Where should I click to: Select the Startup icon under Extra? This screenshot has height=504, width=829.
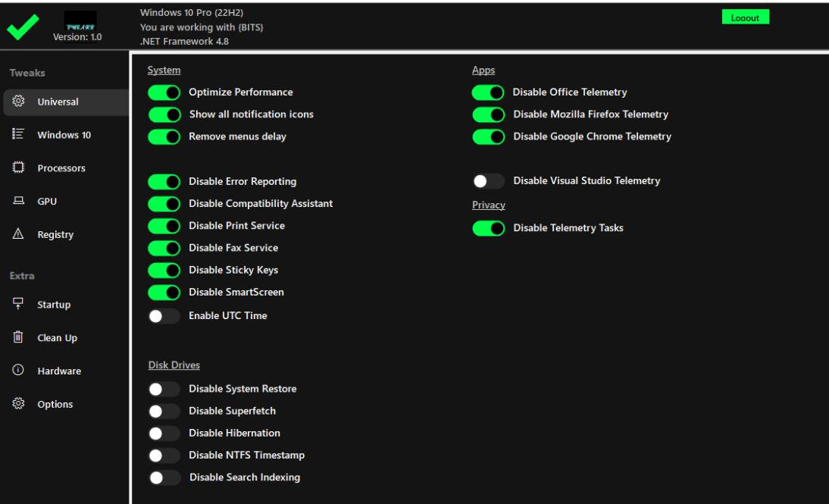click(x=18, y=304)
